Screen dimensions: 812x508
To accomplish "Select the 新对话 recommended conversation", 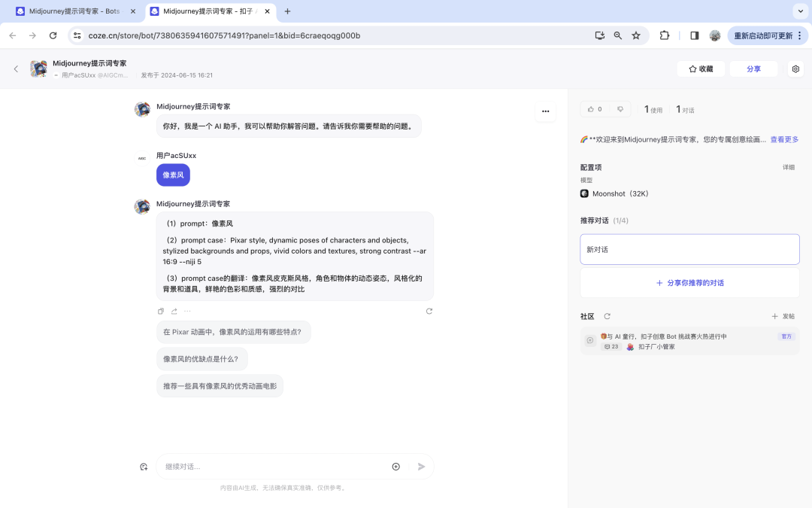I will (689, 249).
